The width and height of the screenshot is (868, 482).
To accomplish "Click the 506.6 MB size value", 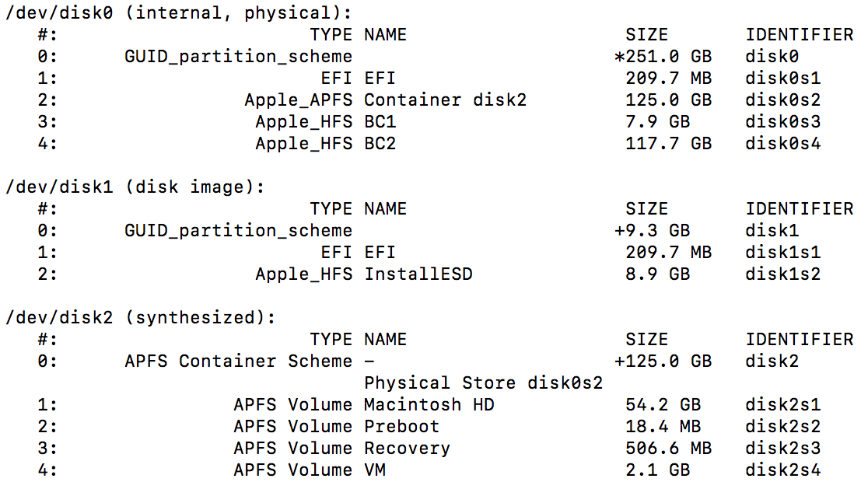I will coord(668,448).
